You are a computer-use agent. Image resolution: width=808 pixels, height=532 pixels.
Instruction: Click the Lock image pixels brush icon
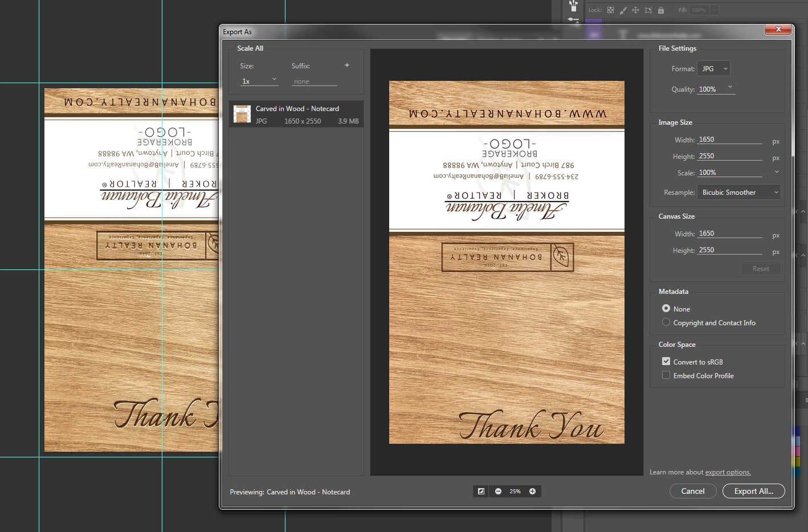623,10
